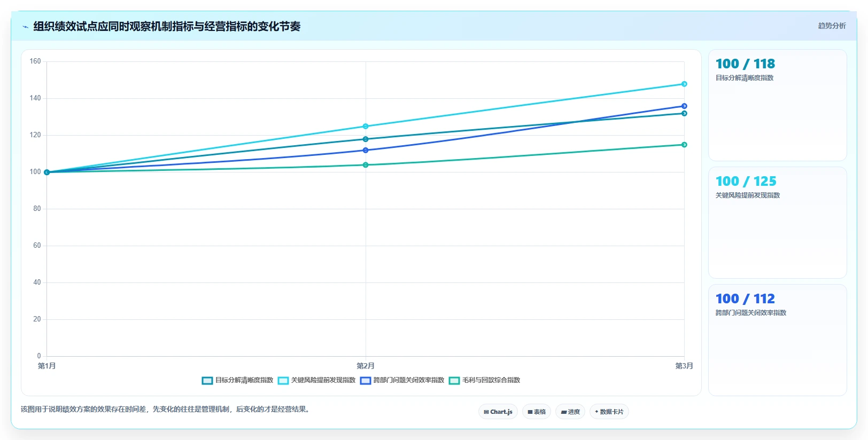Click the 80 y-axis value
868x440 pixels.
37,209
